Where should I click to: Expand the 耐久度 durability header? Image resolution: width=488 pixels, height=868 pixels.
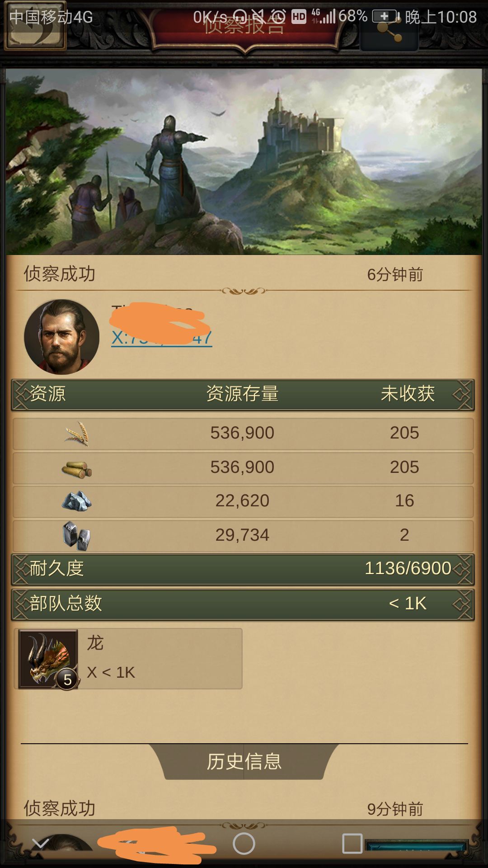tap(243, 569)
